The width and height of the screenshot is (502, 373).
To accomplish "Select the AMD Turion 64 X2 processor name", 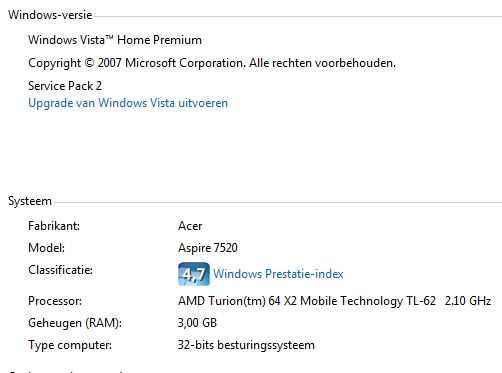I will [307, 301].
